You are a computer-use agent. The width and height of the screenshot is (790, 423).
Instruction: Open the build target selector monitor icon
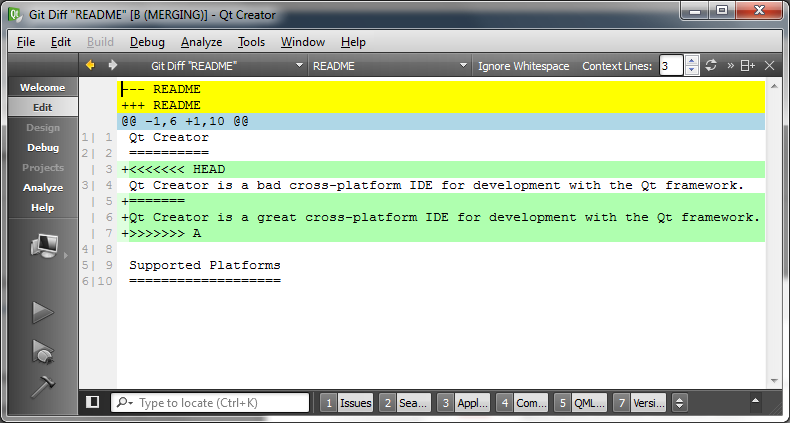(x=42, y=245)
